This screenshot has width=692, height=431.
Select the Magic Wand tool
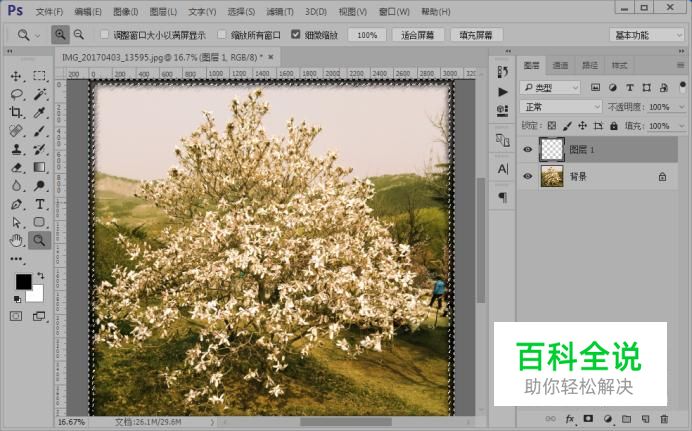click(x=39, y=94)
